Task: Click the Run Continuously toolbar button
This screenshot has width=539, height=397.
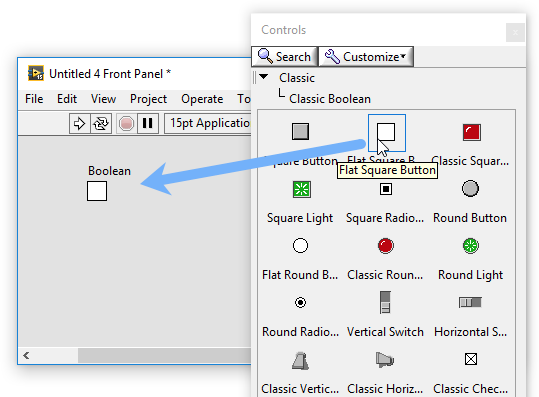Action: (x=101, y=123)
